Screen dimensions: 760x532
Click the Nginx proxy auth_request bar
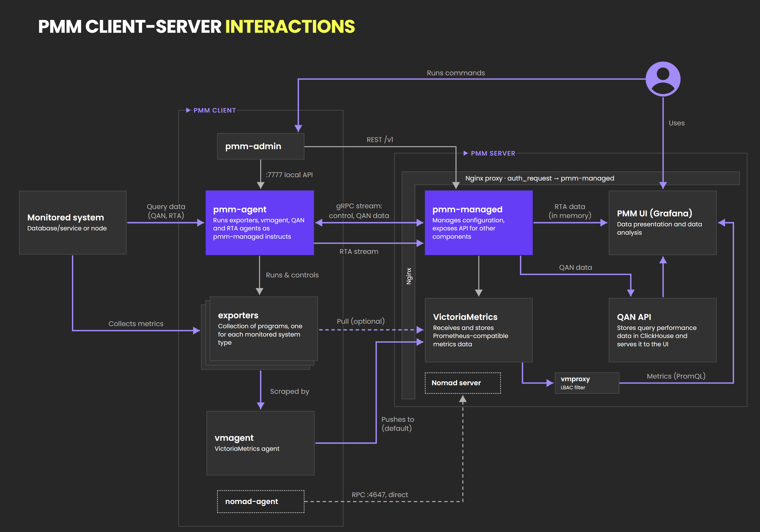click(571, 178)
